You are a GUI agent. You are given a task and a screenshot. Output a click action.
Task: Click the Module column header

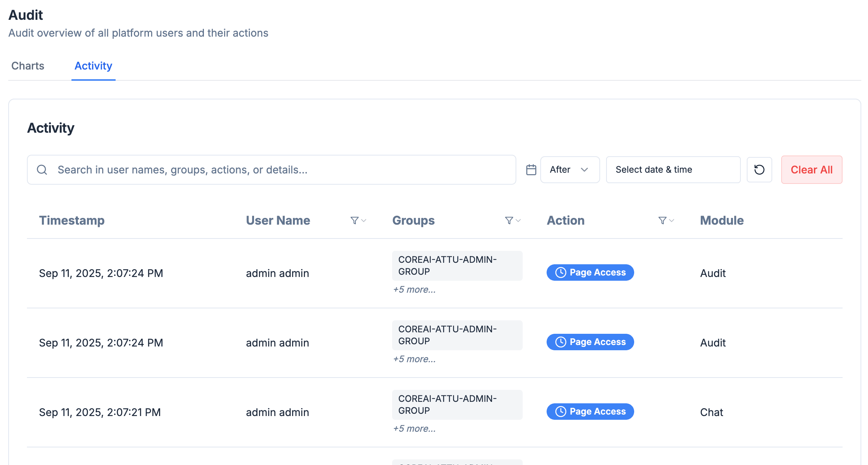pyautogui.click(x=722, y=221)
